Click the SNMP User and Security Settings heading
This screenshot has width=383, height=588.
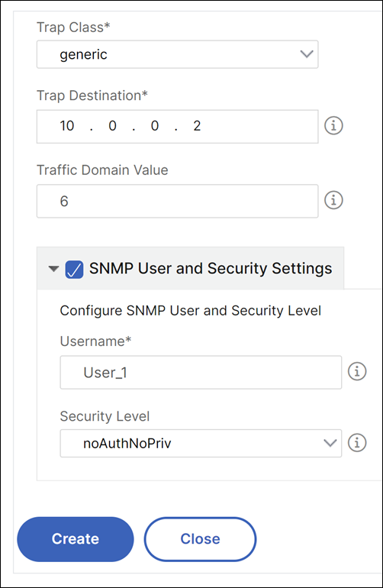point(211,269)
